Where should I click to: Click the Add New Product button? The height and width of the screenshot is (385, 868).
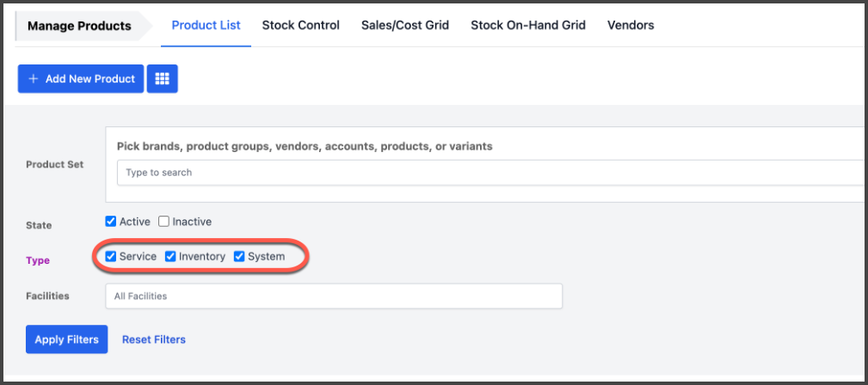tap(81, 78)
